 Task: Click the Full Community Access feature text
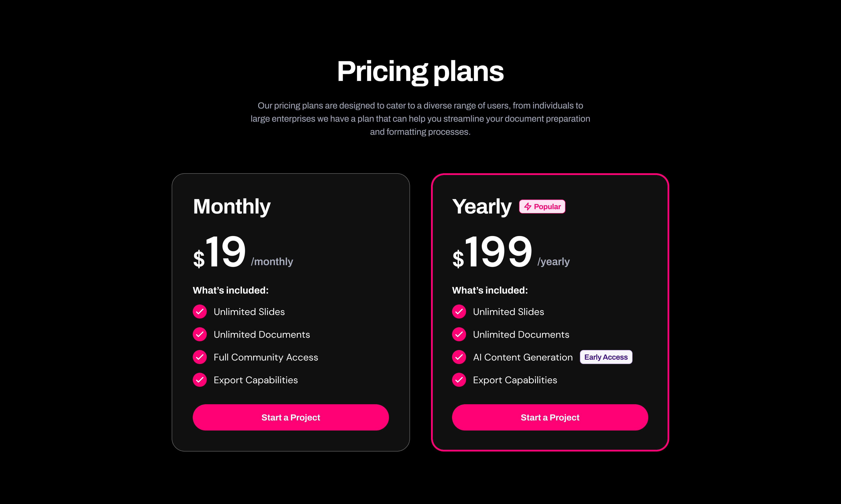tap(266, 357)
